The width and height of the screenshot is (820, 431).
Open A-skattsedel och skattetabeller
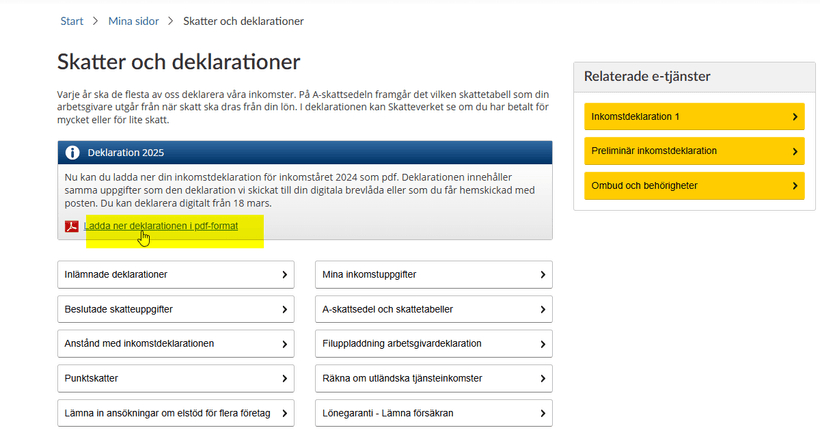[433, 309]
